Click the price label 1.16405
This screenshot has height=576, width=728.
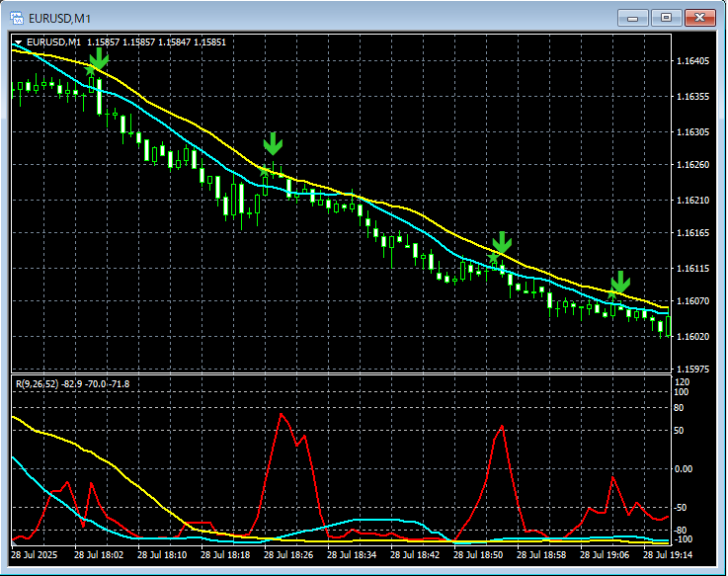click(x=693, y=61)
